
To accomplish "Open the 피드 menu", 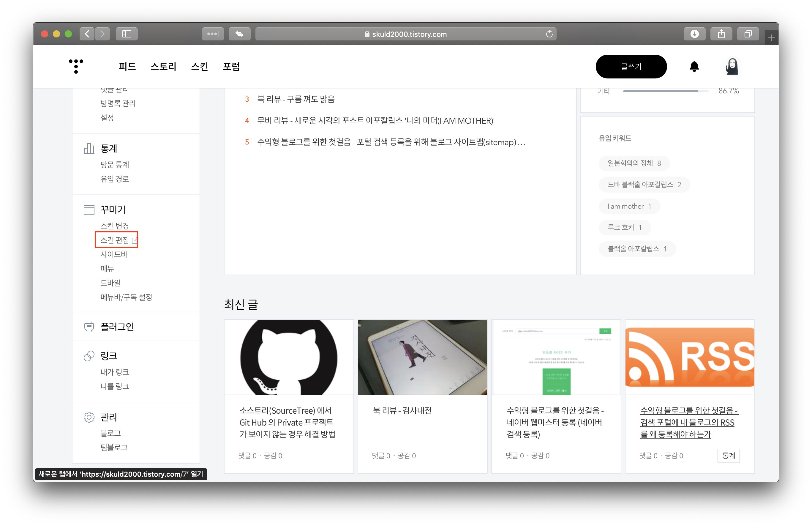I will (127, 66).
